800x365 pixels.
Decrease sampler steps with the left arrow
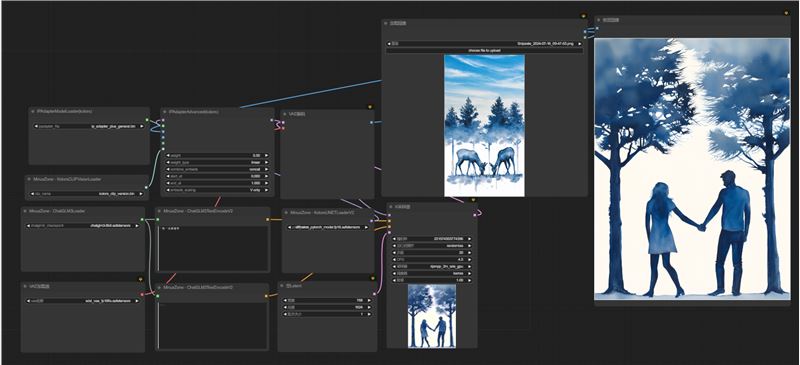(395, 252)
